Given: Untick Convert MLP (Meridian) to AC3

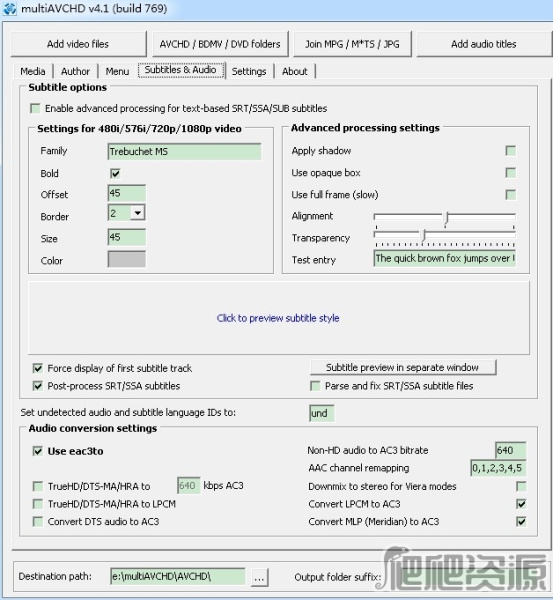Looking at the screenshot, I should 521,522.
